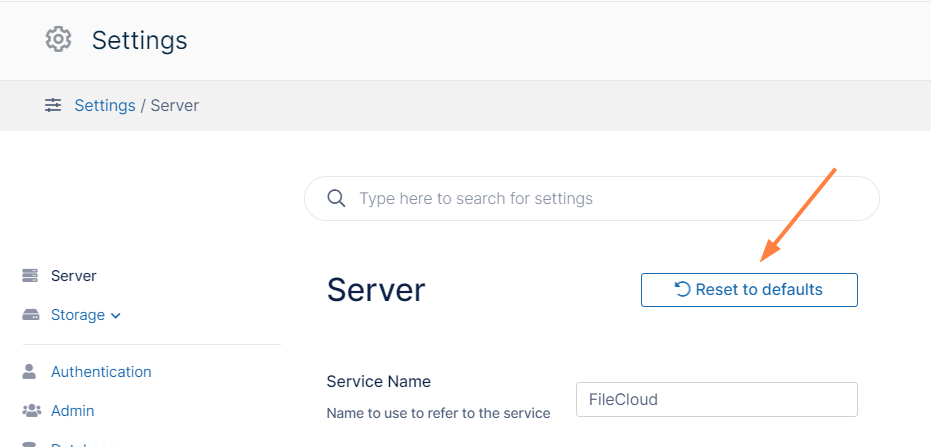The height and width of the screenshot is (447, 931).
Task: Click the Storage drive icon in sidebar
Action: coord(30,315)
